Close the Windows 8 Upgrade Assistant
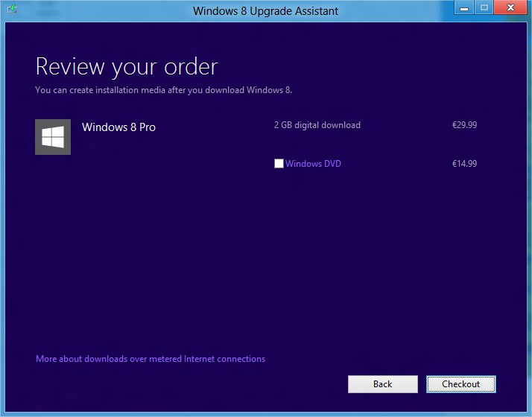 510,7
